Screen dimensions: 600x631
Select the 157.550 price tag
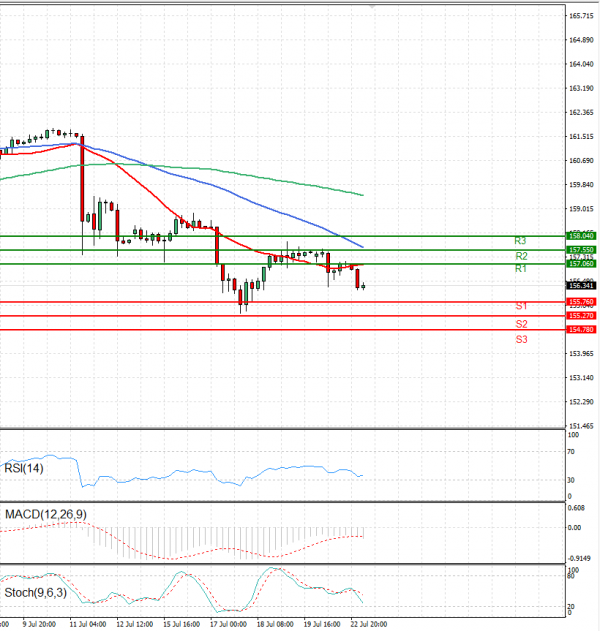[581, 250]
